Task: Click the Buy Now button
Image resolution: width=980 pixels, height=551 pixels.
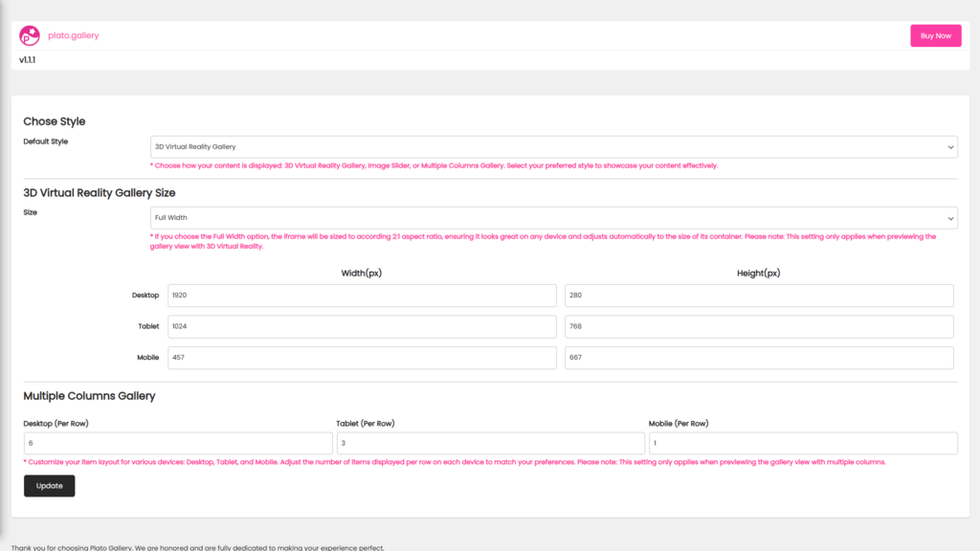Action: tap(936, 35)
